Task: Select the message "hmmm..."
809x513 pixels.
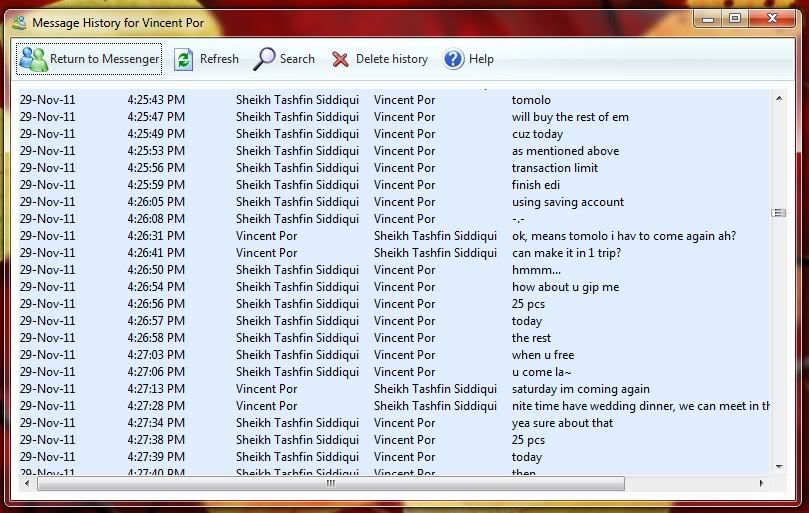Action: [x=536, y=270]
